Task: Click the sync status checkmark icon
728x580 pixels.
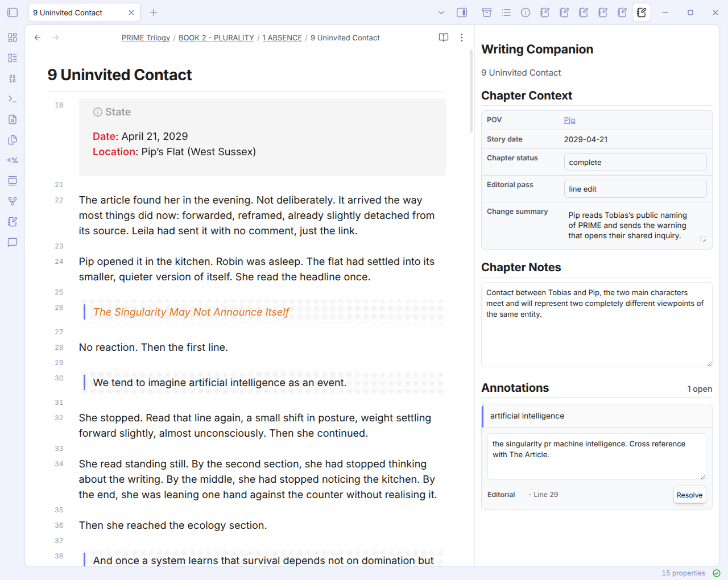Action: (717, 573)
